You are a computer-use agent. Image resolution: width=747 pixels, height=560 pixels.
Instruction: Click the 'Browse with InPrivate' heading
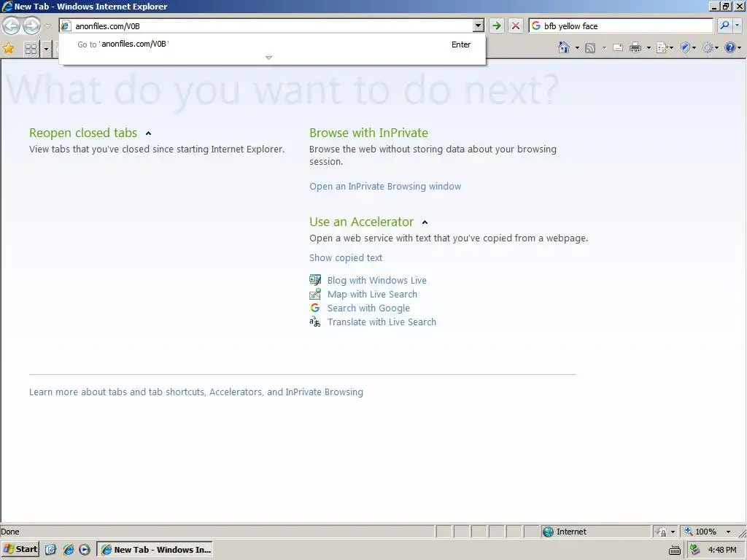click(x=368, y=133)
